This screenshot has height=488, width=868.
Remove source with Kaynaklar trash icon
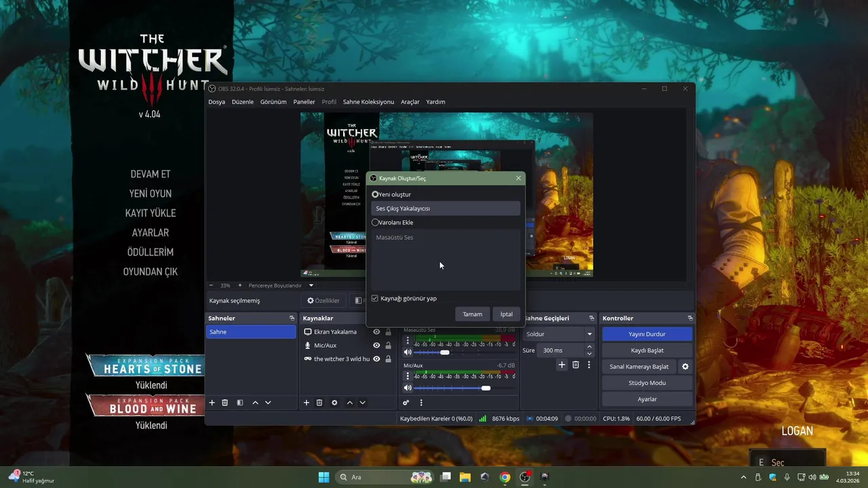coord(319,403)
